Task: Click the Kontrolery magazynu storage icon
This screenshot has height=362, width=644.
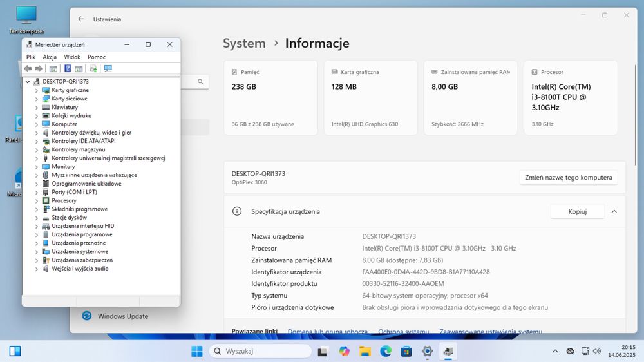Action: [46, 149]
